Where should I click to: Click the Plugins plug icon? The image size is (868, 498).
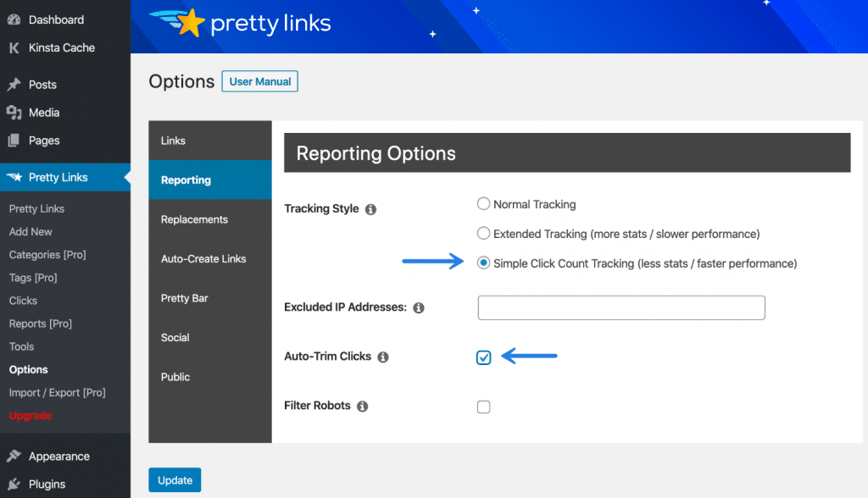pos(14,484)
